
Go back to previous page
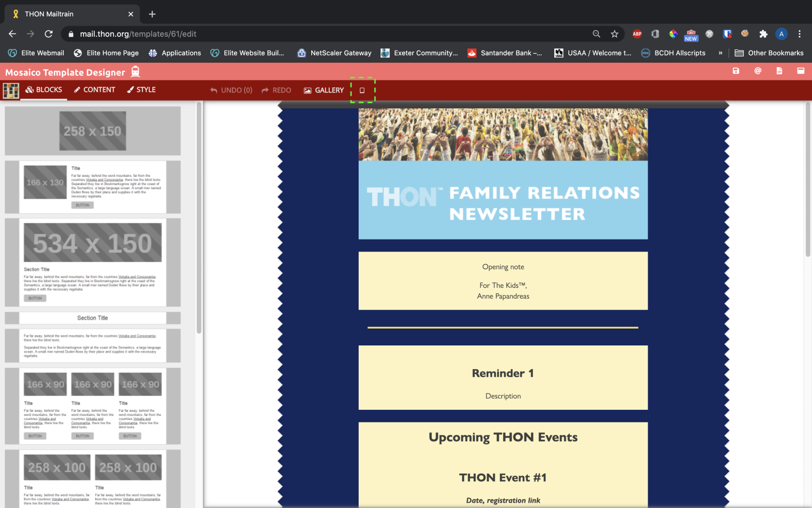point(13,34)
